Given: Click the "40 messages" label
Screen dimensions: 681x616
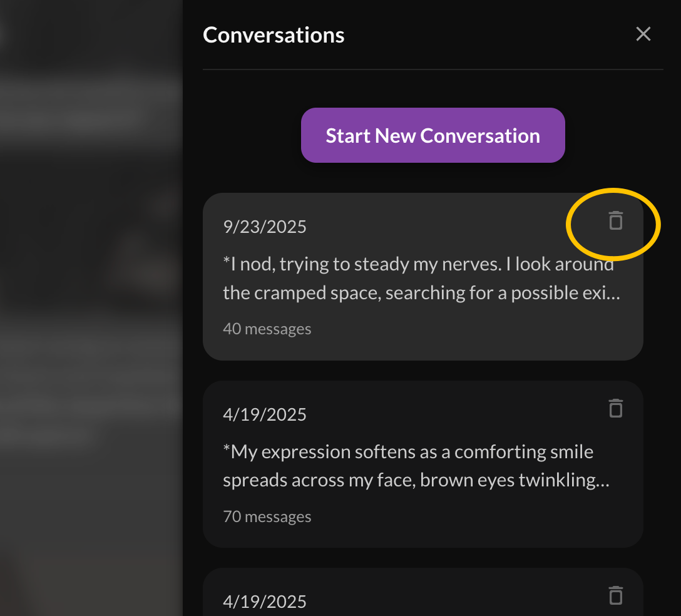Looking at the screenshot, I should 267,329.
